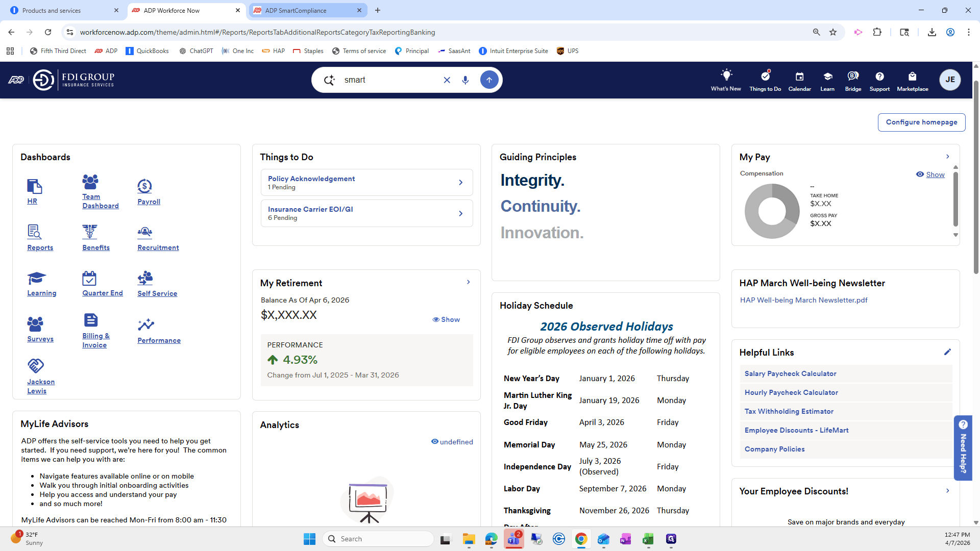Open the Reports dashboard icon
The height and width of the screenshot is (551, 980).
tap(34, 232)
